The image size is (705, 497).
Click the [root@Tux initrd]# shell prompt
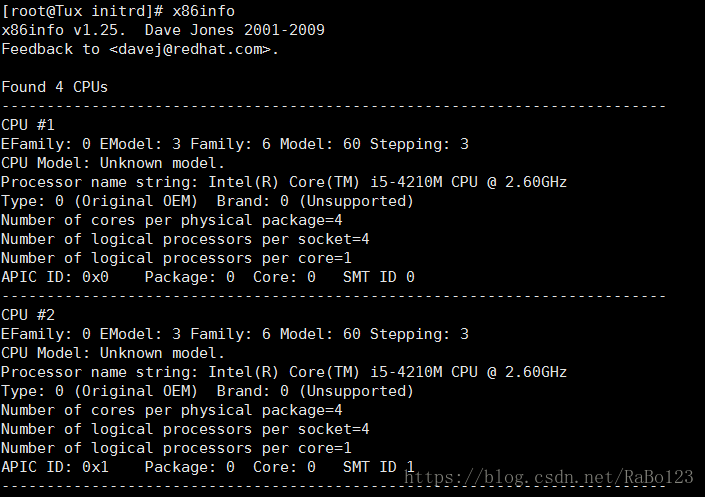pyautogui.click(x=82, y=11)
